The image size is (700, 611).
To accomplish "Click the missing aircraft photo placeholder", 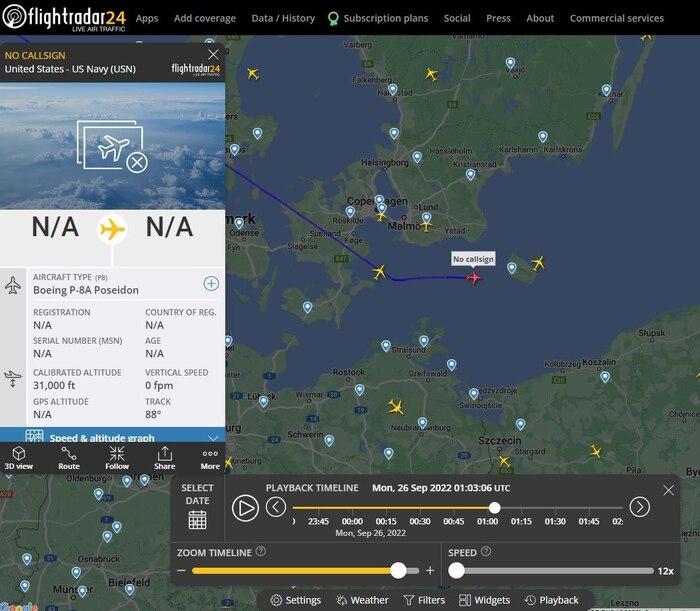I will click(112, 146).
